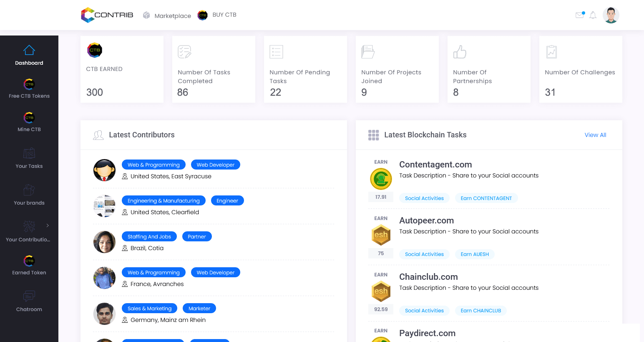
Task: Open Your Tasks sidebar item
Action: click(x=29, y=166)
